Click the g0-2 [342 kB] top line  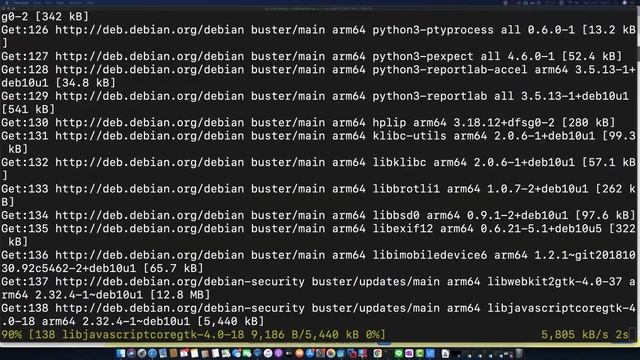coord(45,16)
